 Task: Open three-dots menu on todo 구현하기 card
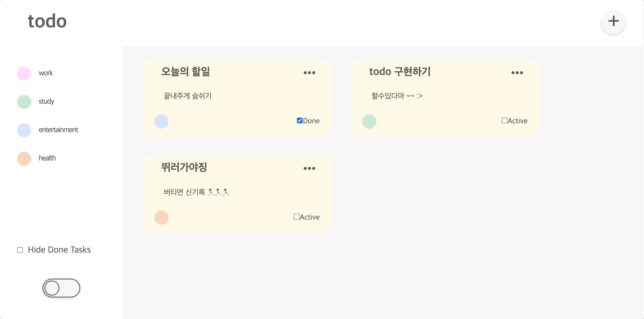(x=517, y=73)
